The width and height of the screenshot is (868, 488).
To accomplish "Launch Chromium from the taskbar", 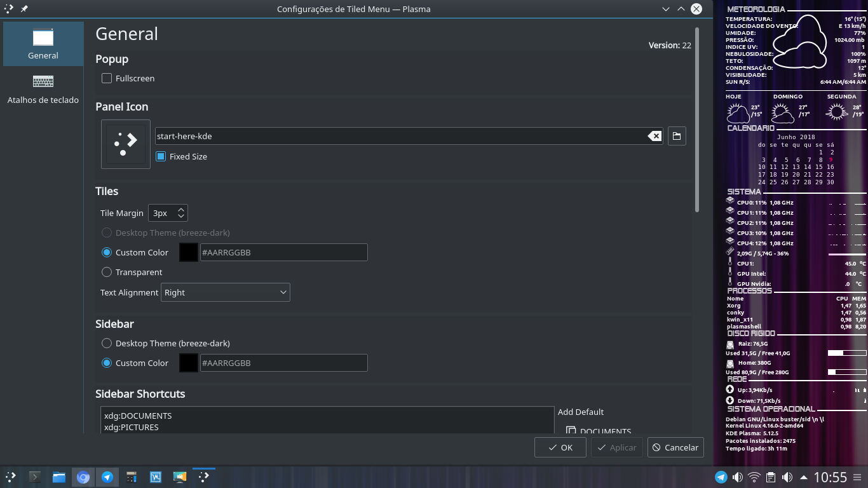I will 83,477.
